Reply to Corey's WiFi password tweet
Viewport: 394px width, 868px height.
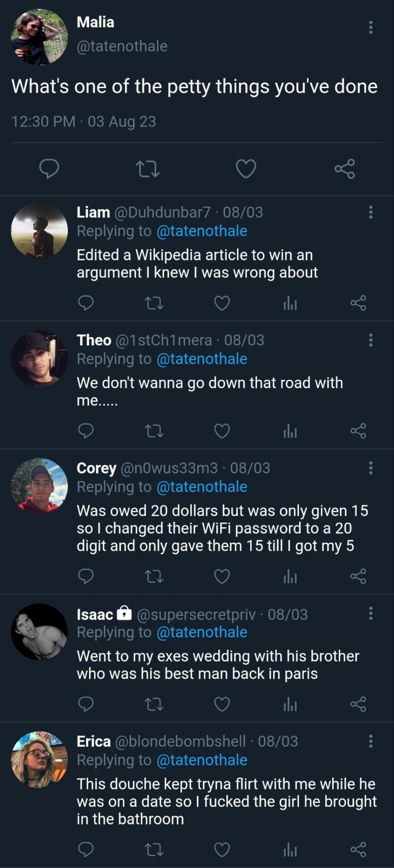pos(86,576)
